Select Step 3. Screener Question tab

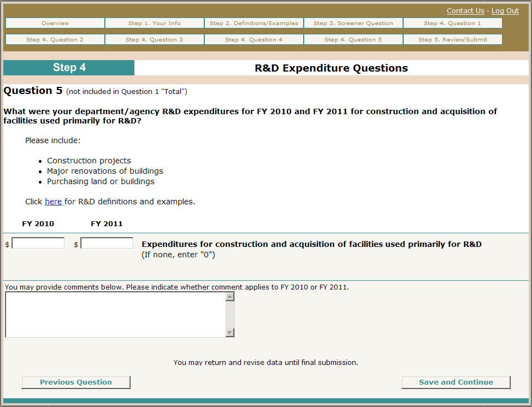point(353,23)
